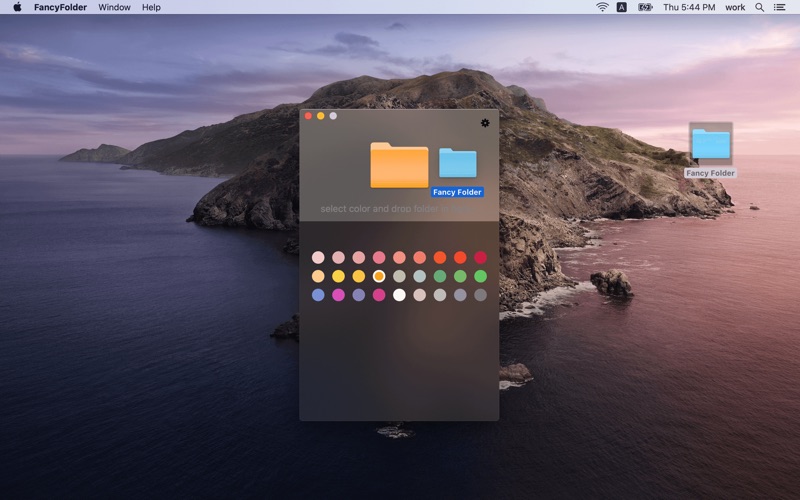The height and width of the screenshot is (500, 800).
Task: Click the desktop 'Fancy Folder' name label
Action: pyautogui.click(x=710, y=173)
